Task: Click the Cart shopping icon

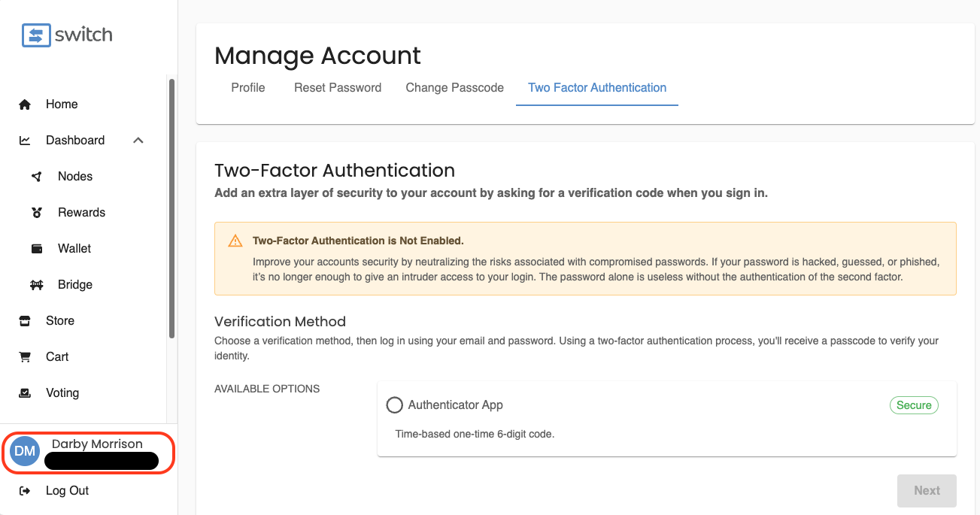Action: [x=25, y=357]
